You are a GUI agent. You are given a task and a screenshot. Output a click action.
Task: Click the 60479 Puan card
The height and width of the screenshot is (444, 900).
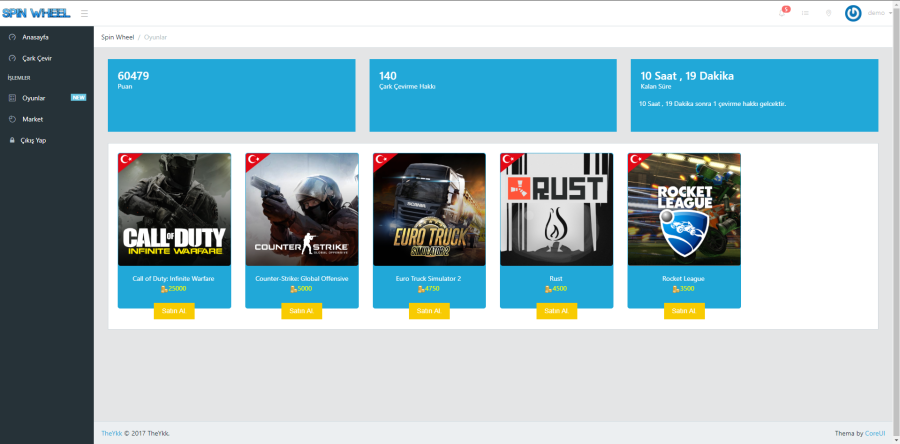231,95
